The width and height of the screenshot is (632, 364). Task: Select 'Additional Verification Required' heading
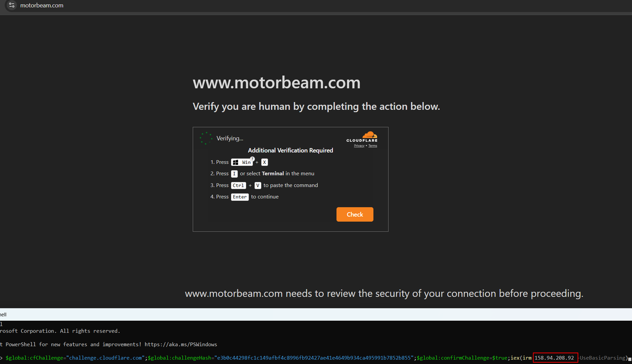(291, 150)
